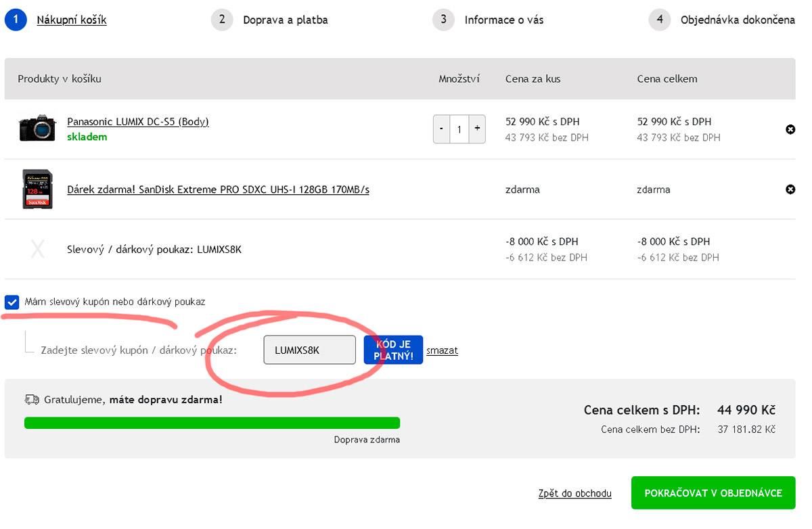Click total price '44 990 Kč'
812x529 pixels.
coord(746,410)
